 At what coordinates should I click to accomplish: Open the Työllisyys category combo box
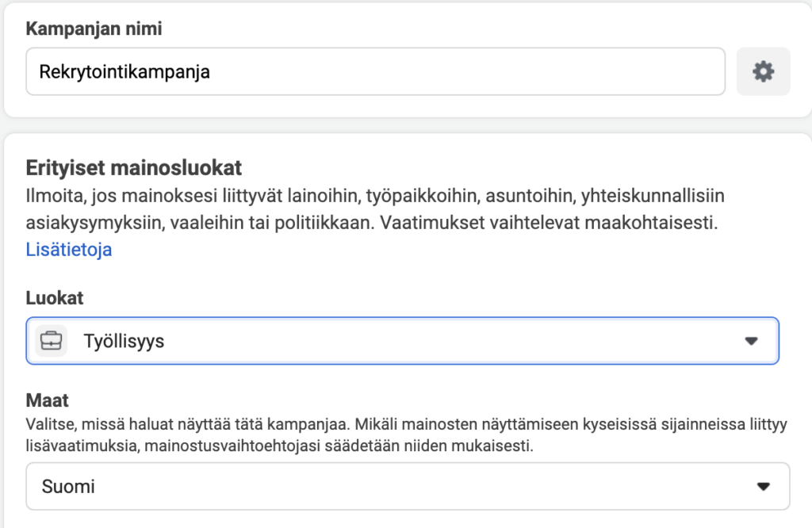click(402, 341)
